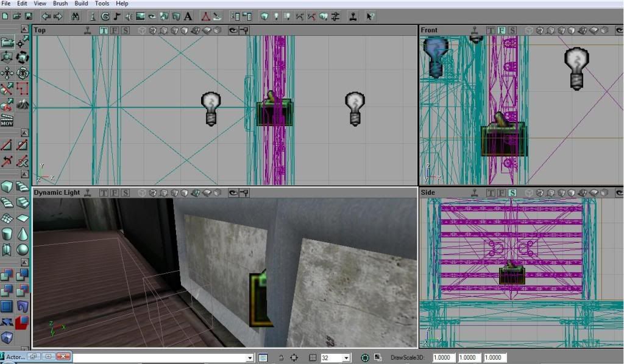Switch Front viewport to Side view mode
Image resolution: width=624 pixels, height=364 pixels.
[x=512, y=30]
